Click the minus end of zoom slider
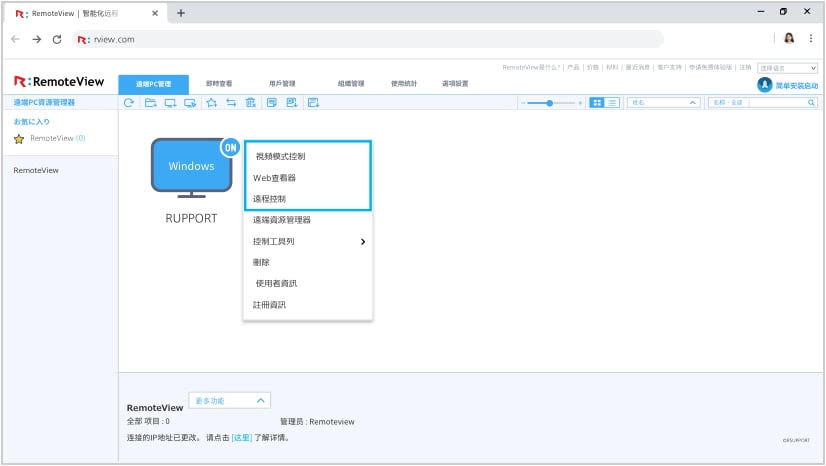Screen dimensions: 826x466 [x=523, y=103]
